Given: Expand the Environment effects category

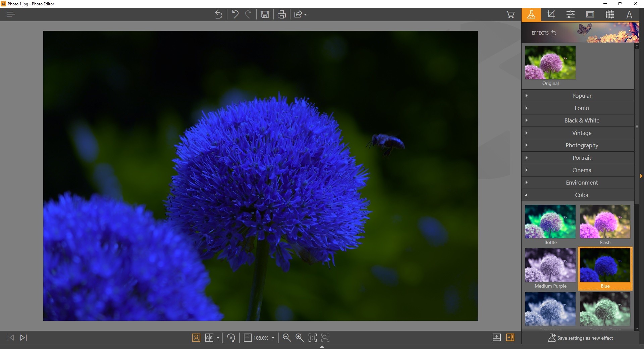Looking at the screenshot, I should point(578,183).
